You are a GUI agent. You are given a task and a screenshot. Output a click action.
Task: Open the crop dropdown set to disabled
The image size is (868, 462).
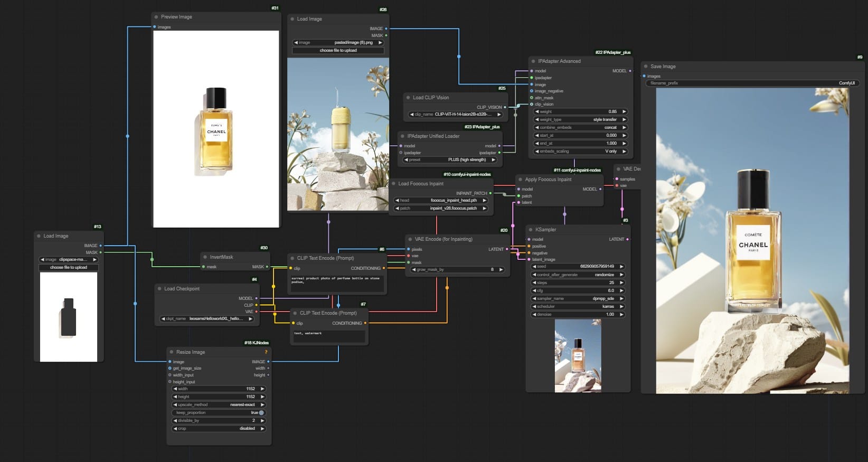tap(219, 429)
